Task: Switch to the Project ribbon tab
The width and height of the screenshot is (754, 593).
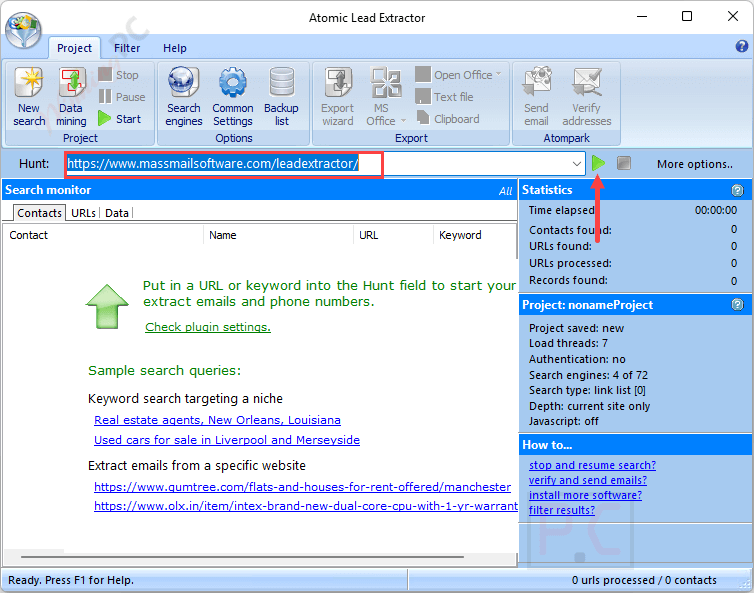Action: [74, 48]
